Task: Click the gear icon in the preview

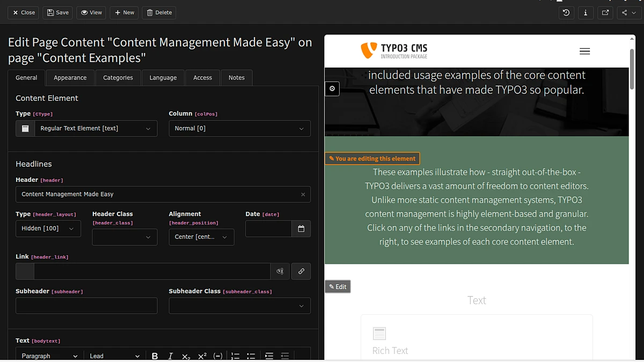Action: [332, 89]
